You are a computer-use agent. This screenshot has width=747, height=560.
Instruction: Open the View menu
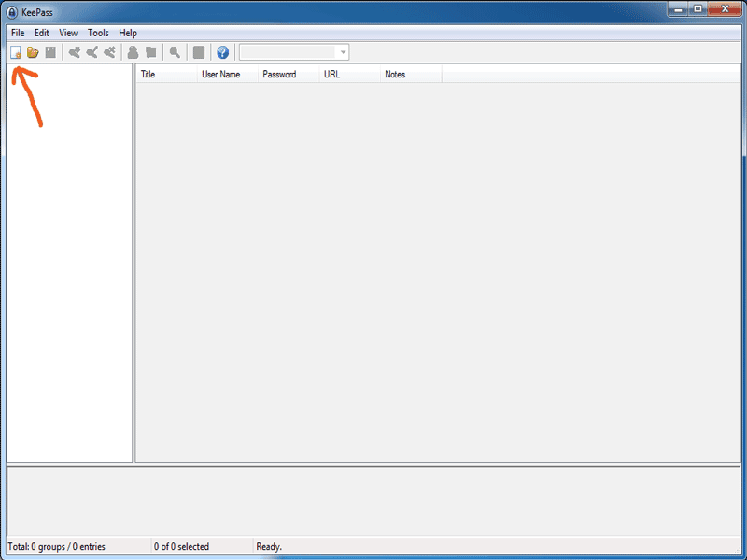pos(68,33)
